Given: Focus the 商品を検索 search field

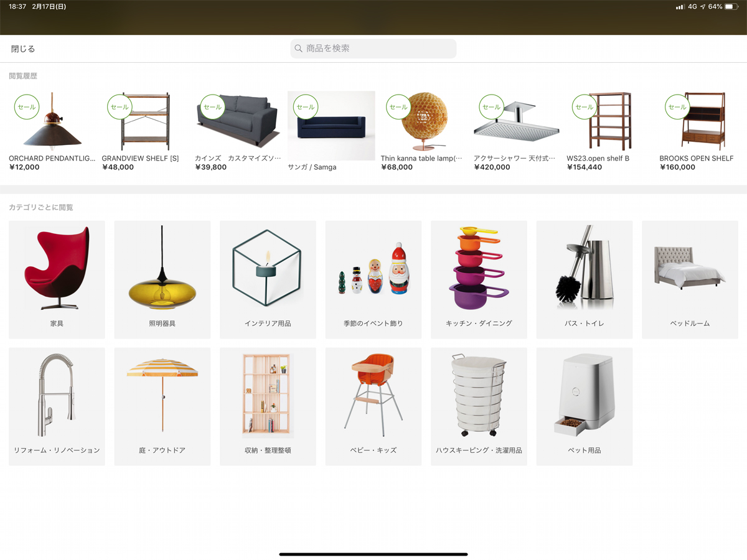Looking at the screenshot, I should click(374, 49).
